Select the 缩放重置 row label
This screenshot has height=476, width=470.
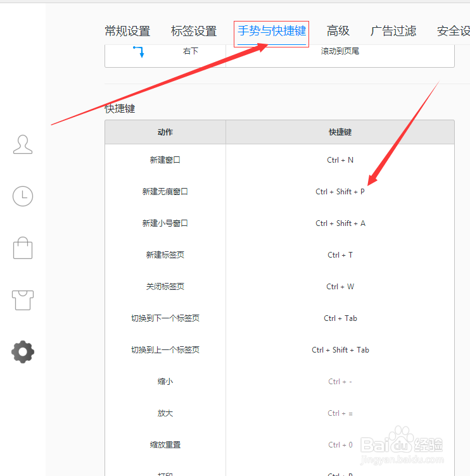tap(165, 445)
